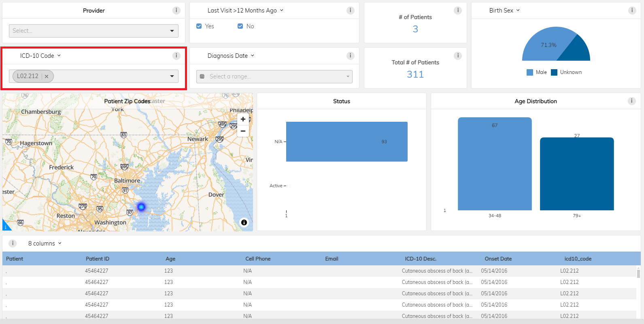The width and height of the screenshot is (644, 324).
Task: Toggle the No checkbox
Action: [240, 26]
